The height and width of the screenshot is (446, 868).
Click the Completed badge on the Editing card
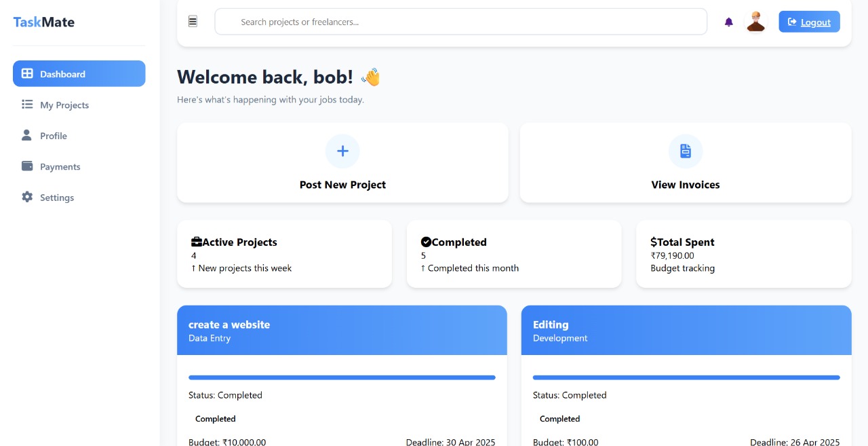[x=559, y=419]
